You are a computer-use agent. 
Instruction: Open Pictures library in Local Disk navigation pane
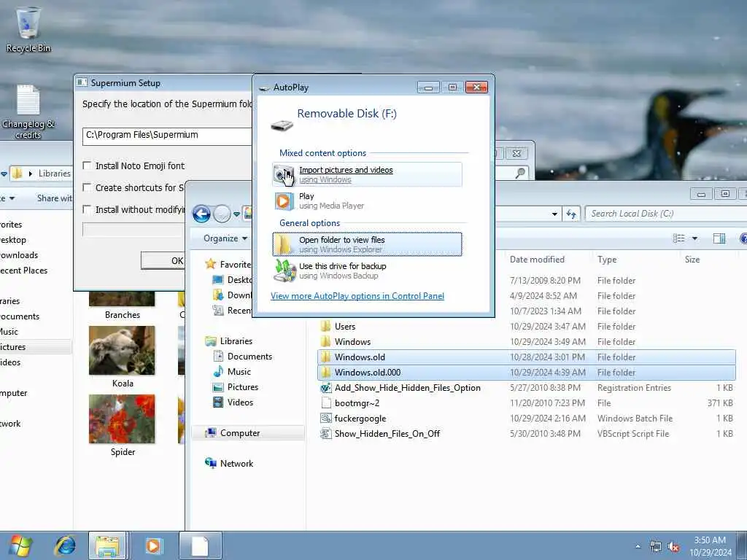[x=242, y=386]
